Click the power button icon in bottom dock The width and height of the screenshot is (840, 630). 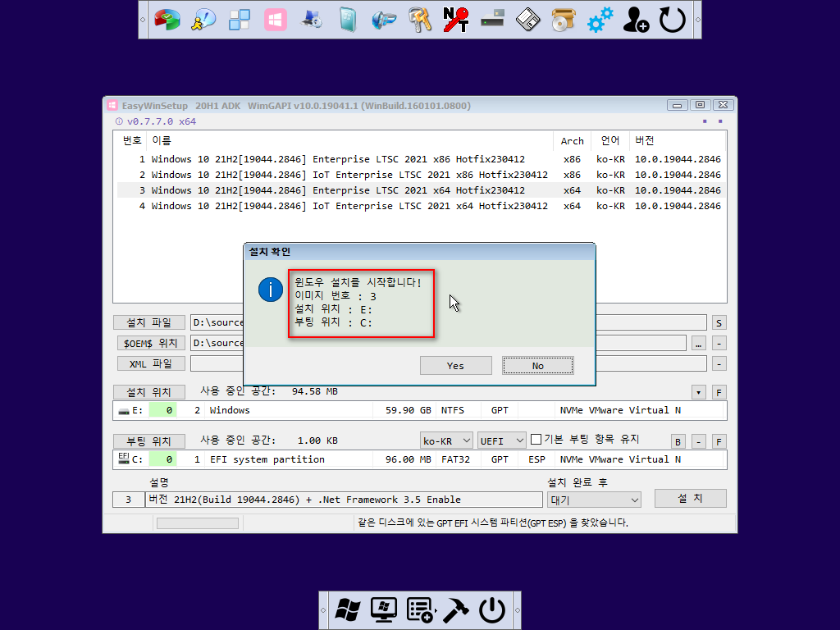point(492,610)
